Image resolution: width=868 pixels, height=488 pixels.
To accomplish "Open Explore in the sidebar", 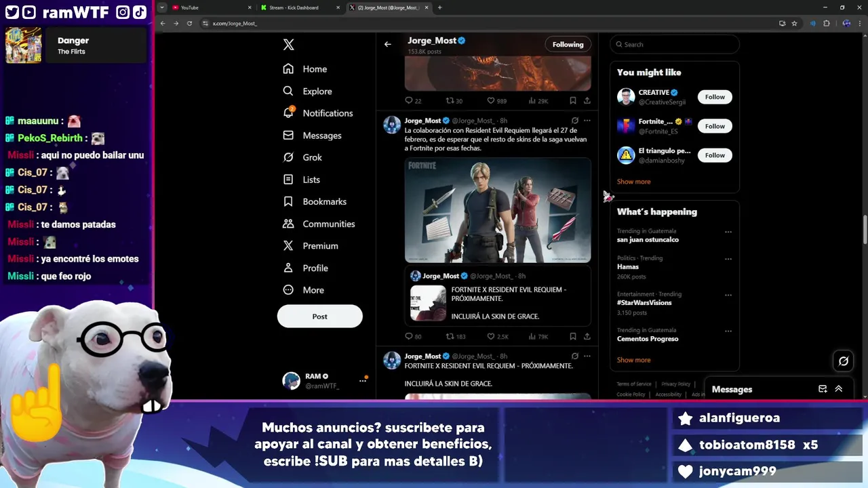I will pos(308,91).
